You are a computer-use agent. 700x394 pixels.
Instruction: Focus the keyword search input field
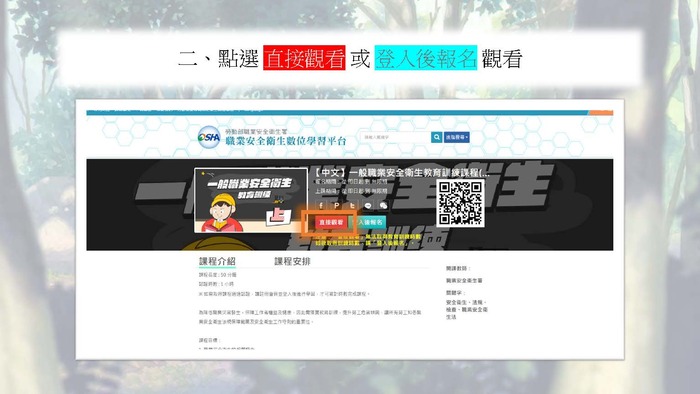396,137
